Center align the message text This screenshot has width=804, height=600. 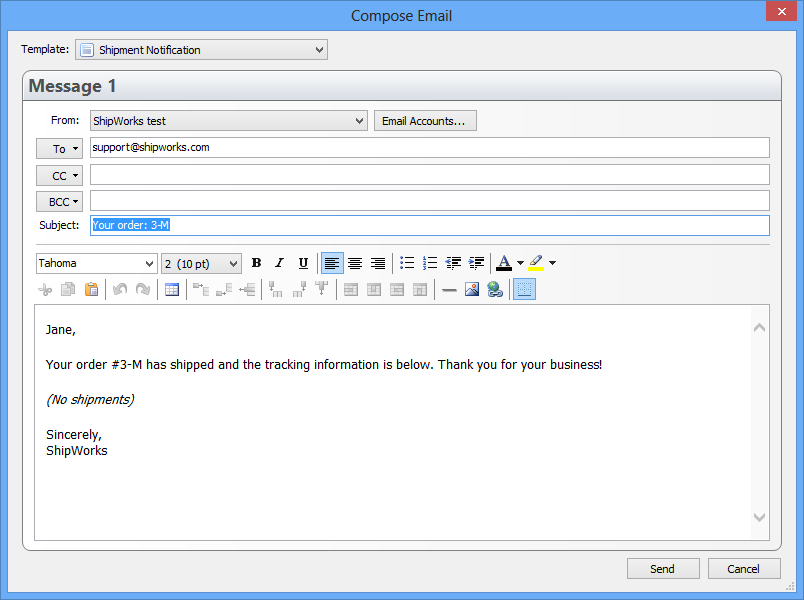tap(355, 263)
